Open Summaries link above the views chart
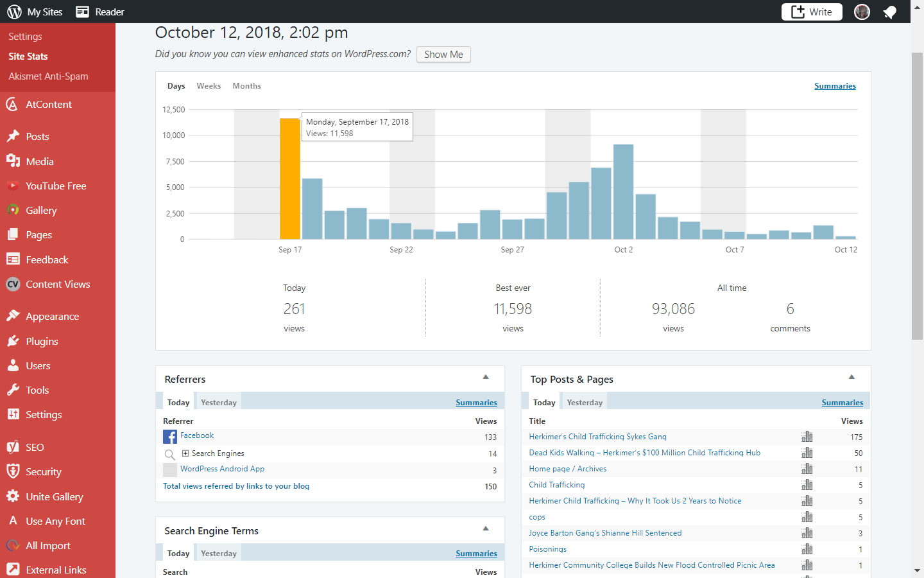 click(835, 86)
